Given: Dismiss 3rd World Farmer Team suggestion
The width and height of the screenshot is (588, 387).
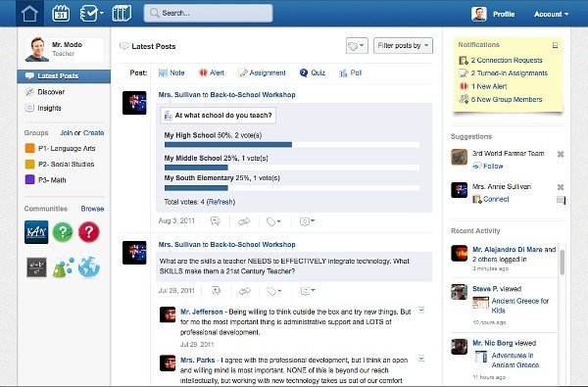Looking at the screenshot, I should (x=561, y=154).
